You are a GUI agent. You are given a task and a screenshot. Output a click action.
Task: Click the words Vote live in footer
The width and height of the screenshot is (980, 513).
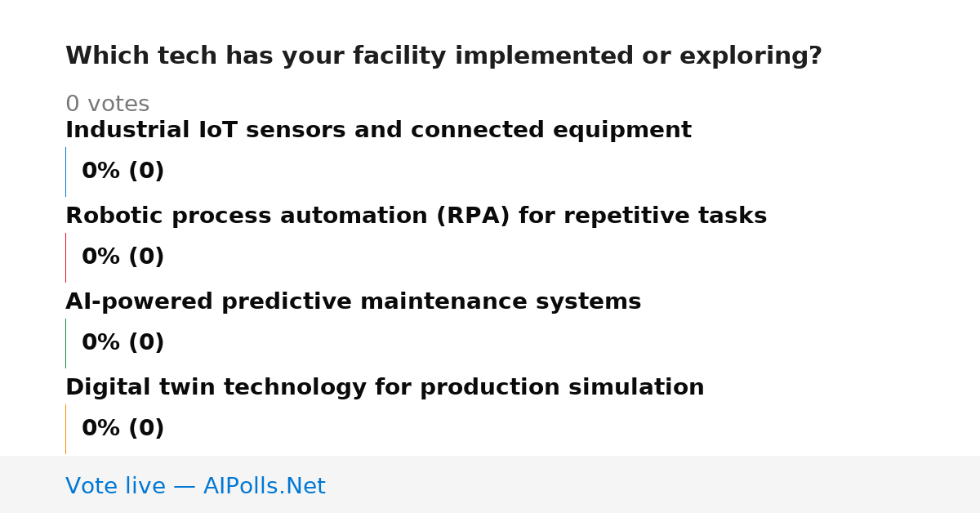pos(115,486)
